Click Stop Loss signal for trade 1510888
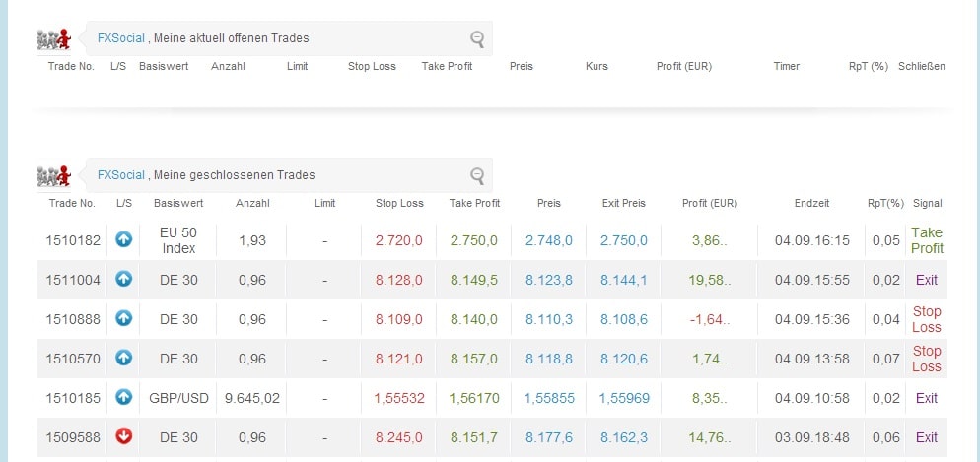This screenshot has width=980, height=462. coord(926,319)
